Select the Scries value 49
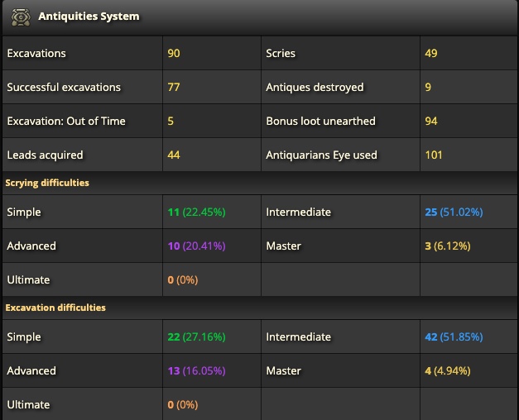Image resolution: width=519 pixels, height=420 pixels. pyautogui.click(x=431, y=53)
